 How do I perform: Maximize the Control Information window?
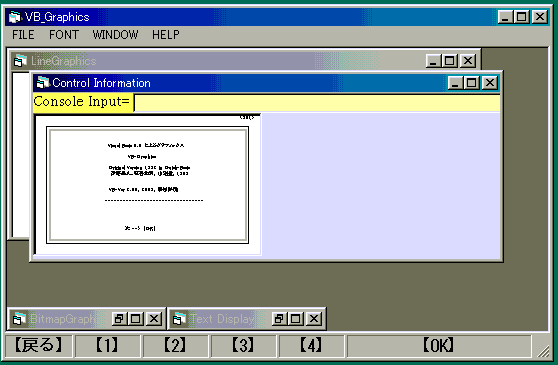[x=472, y=83]
